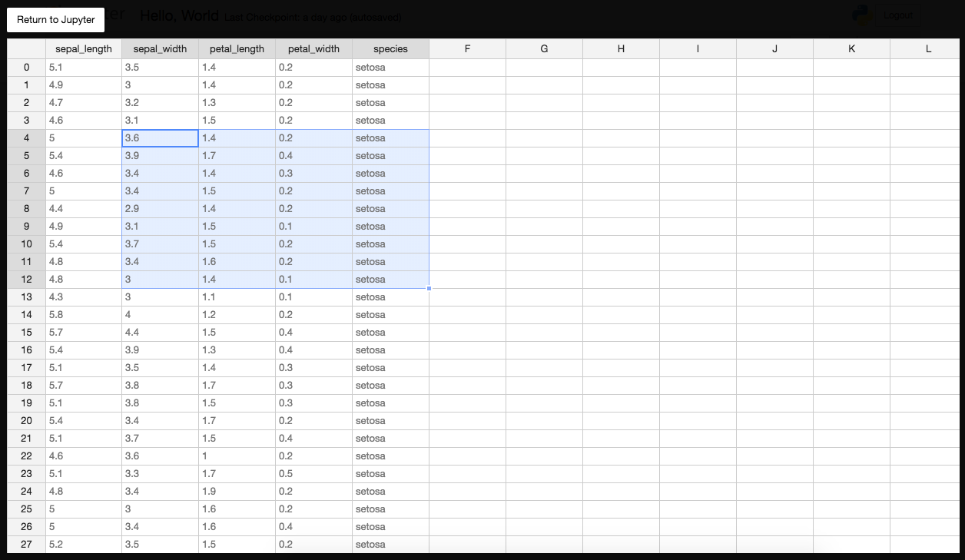Viewport: 965px width, 560px height.
Task: Click sepal_width cell 3.5 in row 0
Action: coord(161,68)
